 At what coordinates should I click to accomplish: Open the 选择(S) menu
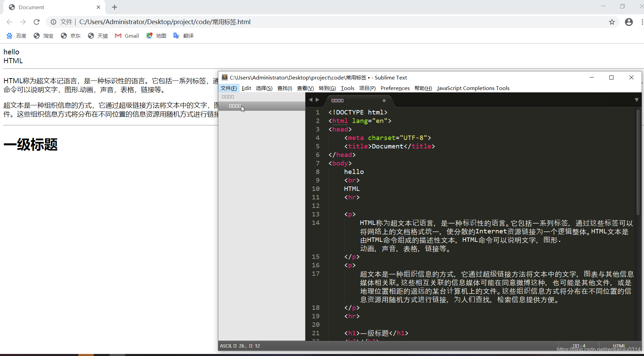(x=264, y=88)
